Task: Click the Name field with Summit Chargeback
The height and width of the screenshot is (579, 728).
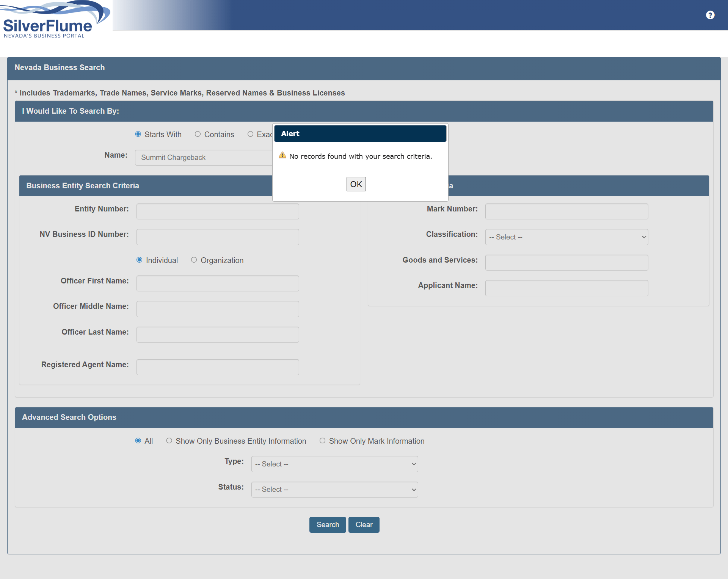Action: click(204, 158)
